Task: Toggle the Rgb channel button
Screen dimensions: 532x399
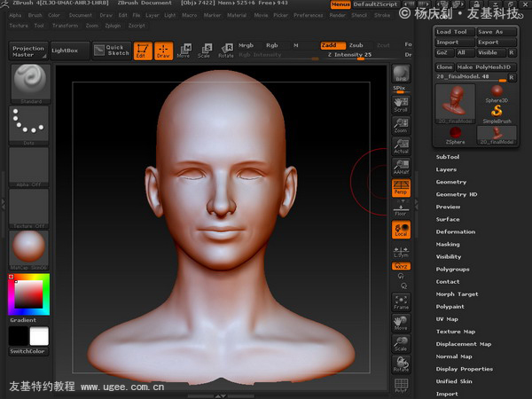Action: (272, 45)
